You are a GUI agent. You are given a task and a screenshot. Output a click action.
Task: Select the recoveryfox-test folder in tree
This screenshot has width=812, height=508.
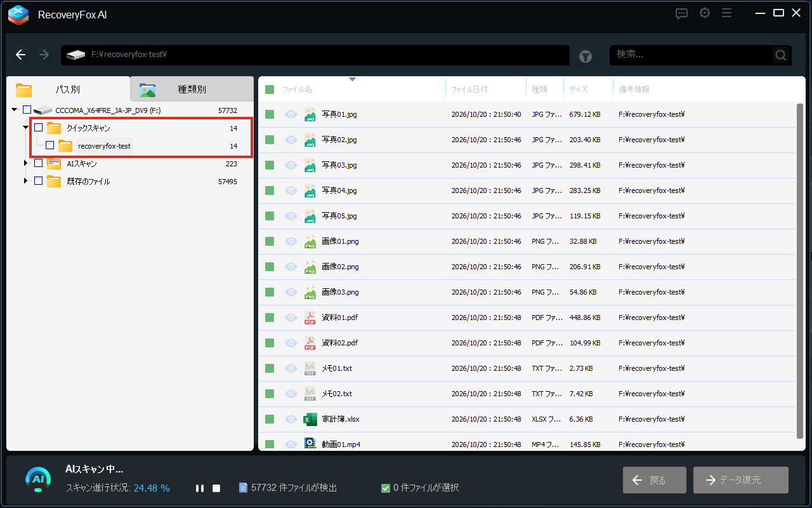click(104, 146)
